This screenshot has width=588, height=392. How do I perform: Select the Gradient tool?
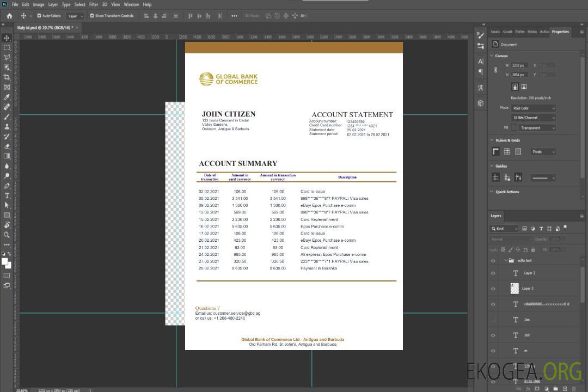pos(7,156)
